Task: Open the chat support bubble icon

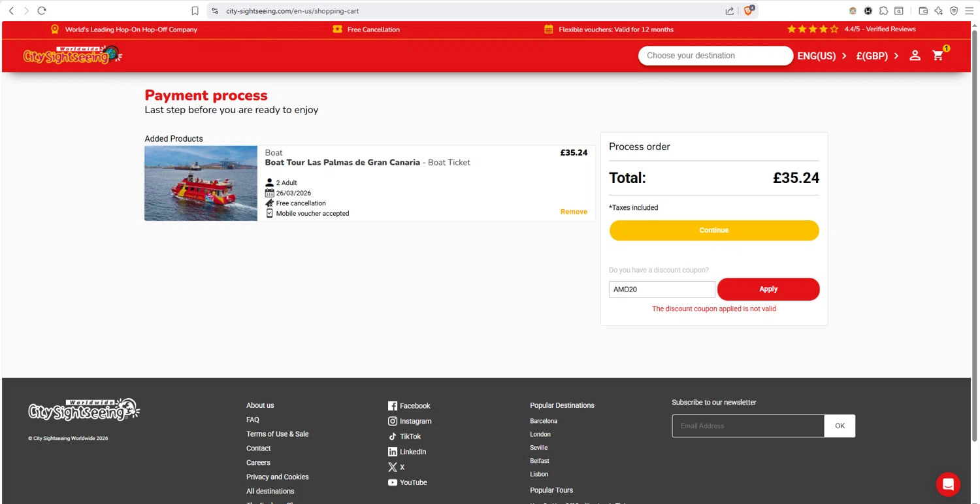Action: pyautogui.click(x=948, y=484)
